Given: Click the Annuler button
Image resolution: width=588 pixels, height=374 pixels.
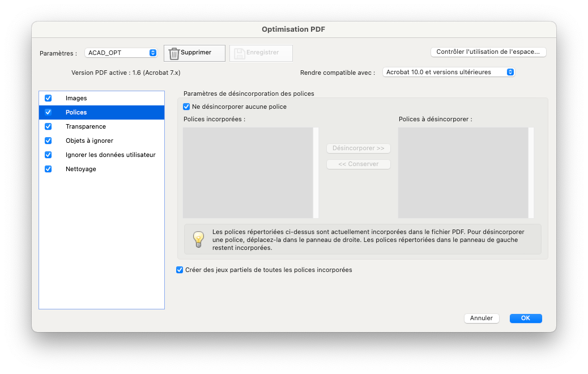Looking at the screenshot, I should [482, 318].
